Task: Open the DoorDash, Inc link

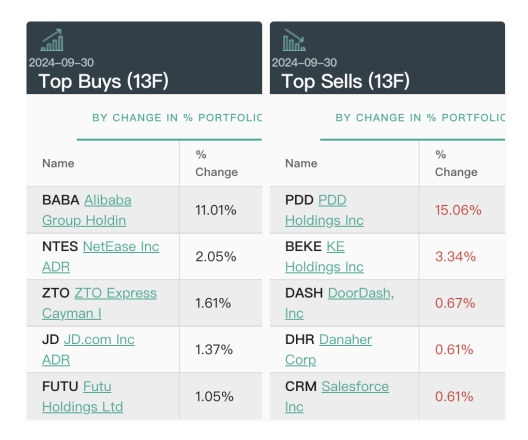Action: coord(339,303)
